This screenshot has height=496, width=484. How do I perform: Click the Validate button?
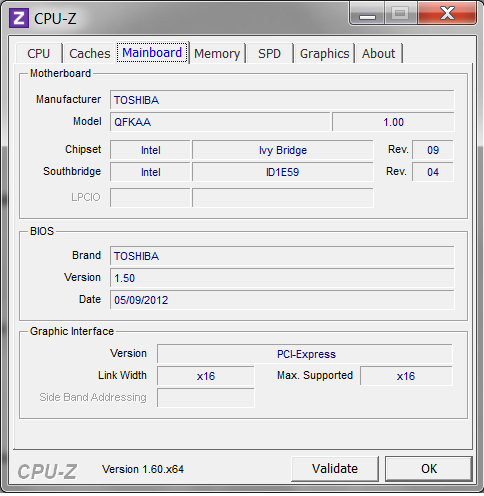tap(335, 469)
